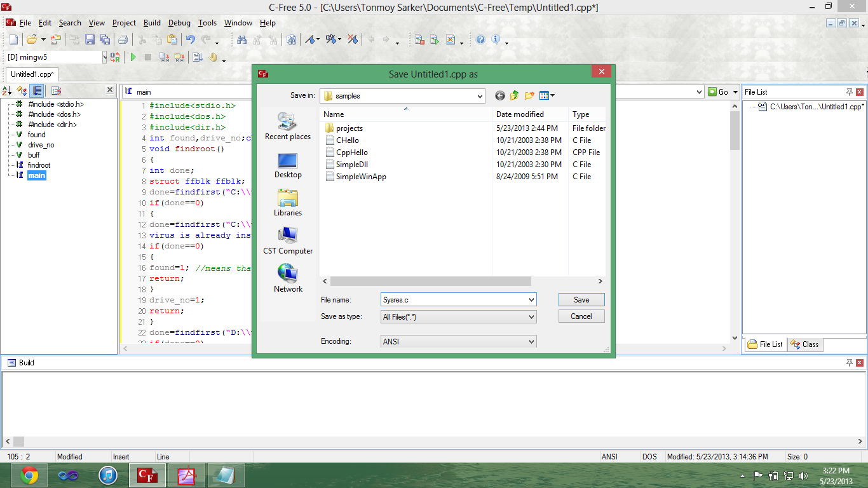Click the Undo toolbar icon
Image resolution: width=868 pixels, height=488 pixels.
pyautogui.click(x=192, y=39)
